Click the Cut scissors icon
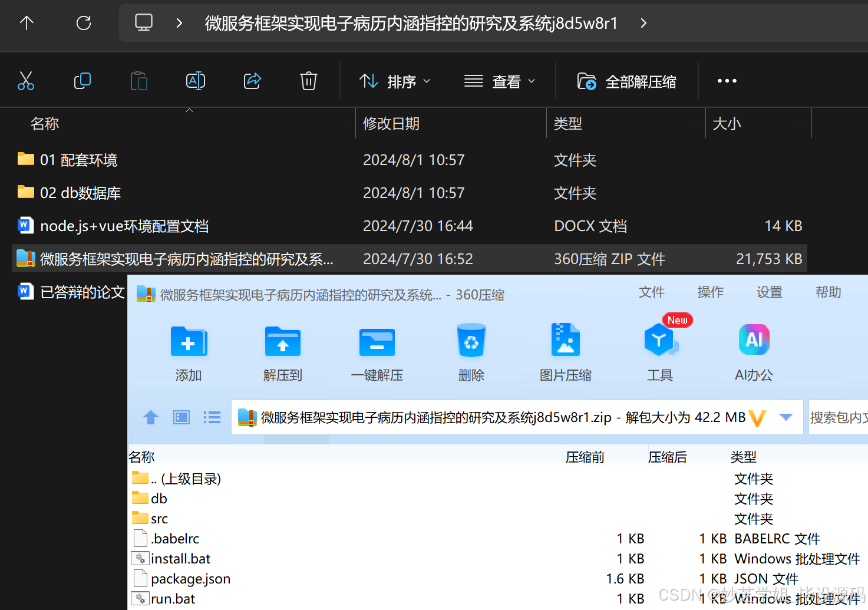The image size is (868, 610). (26, 81)
